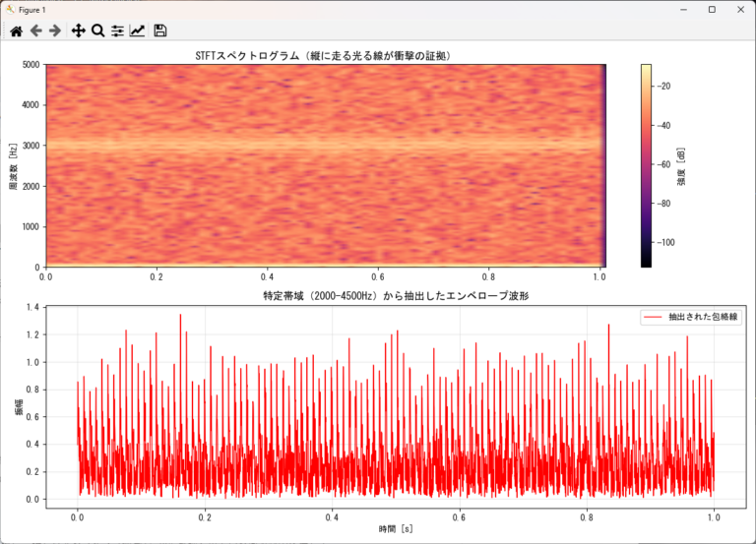Viewport: 756px width, 544px height.
Task: Open the Configure subplots sliders icon
Action: click(117, 30)
